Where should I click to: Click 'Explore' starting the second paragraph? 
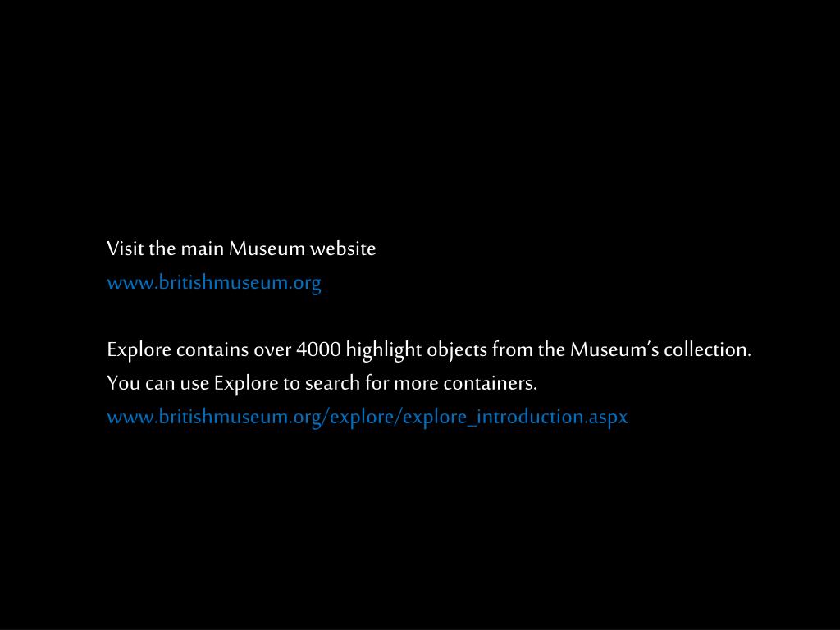coord(139,350)
